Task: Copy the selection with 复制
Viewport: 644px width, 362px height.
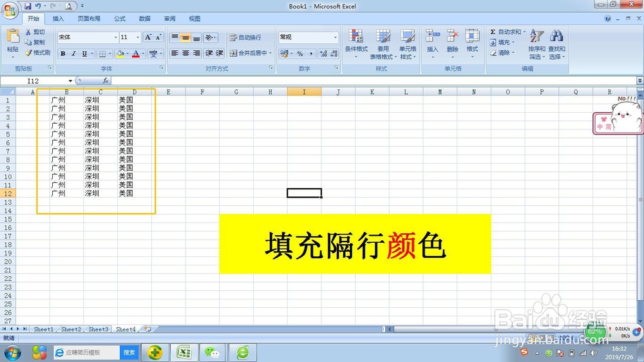Action: point(35,42)
